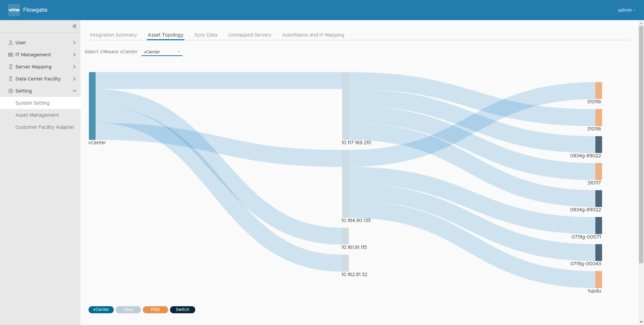Open AssetName and IP Mapping tab
The image size is (644, 325).
point(313,35)
